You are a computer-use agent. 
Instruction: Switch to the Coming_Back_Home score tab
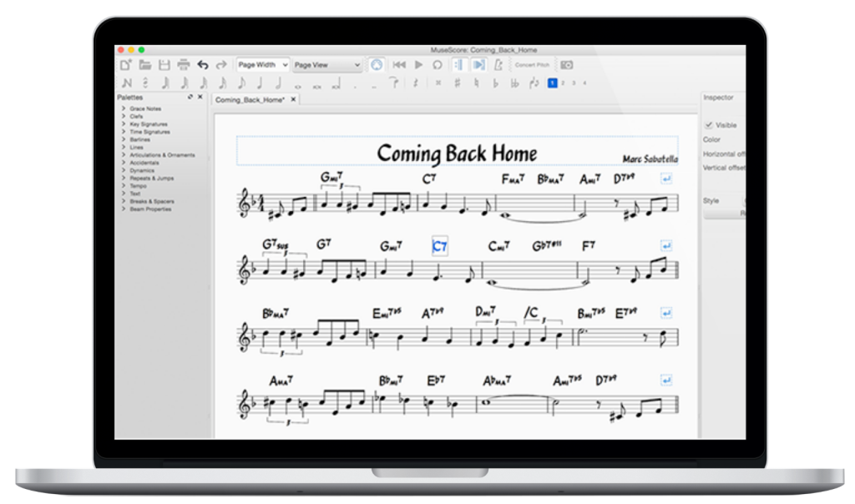coord(250,100)
